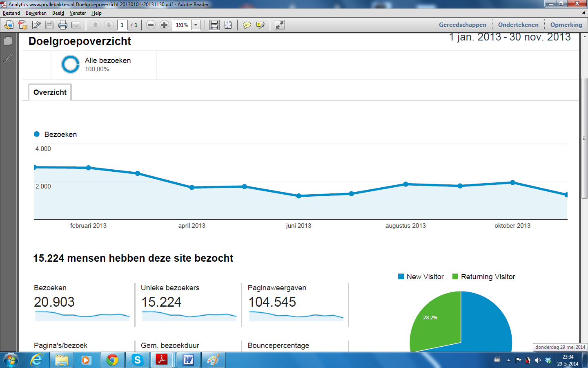Click the Save file icon
The width and height of the screenshot is (588, 368).
pyautogui.click(x=49, y=25)
